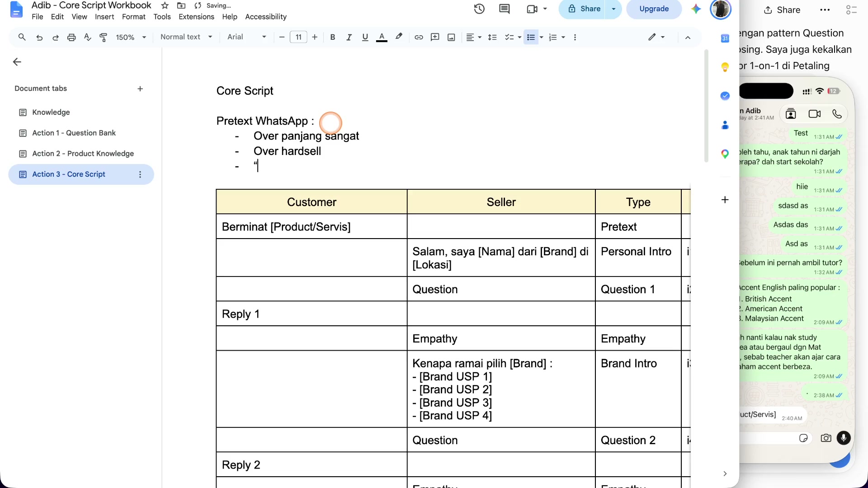Open the text color picker
868x488 pixels.
click(382, 37)
